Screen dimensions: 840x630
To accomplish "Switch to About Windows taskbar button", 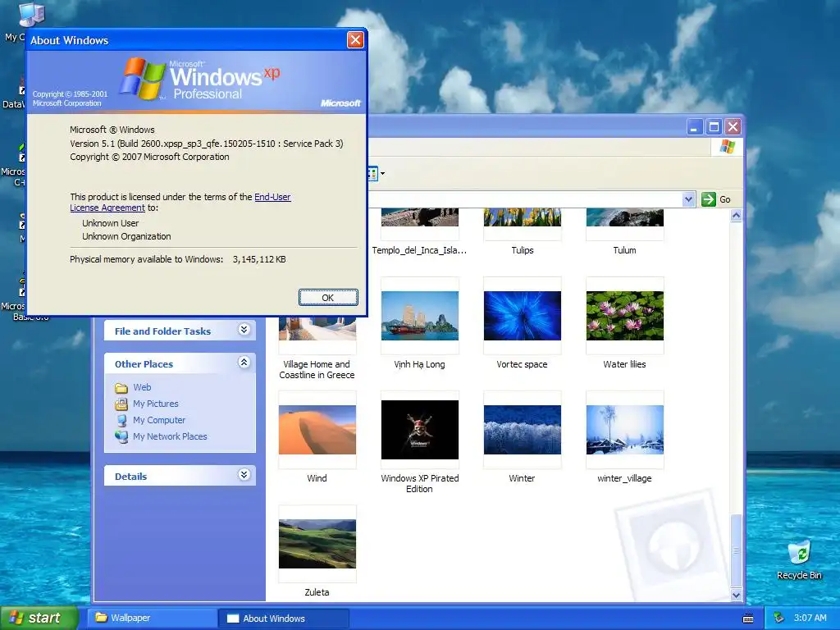I will coord(284,619).
